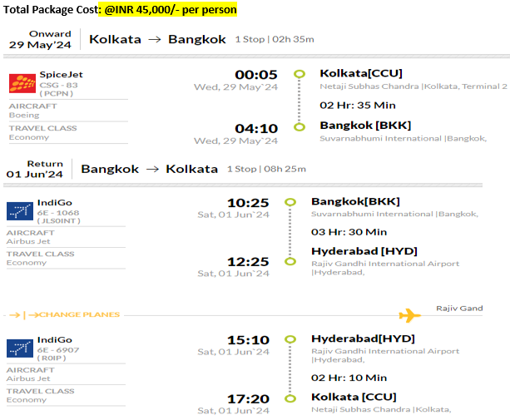Click the Kolkata arrival circle marker at 17:20
Image resolution: width=510 pixels, height=420 pixels.
290,398
